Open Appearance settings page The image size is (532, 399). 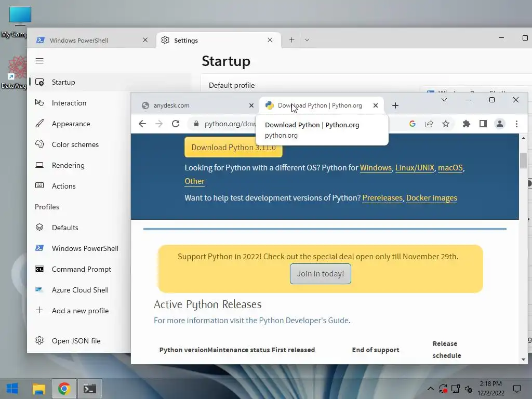79,124
